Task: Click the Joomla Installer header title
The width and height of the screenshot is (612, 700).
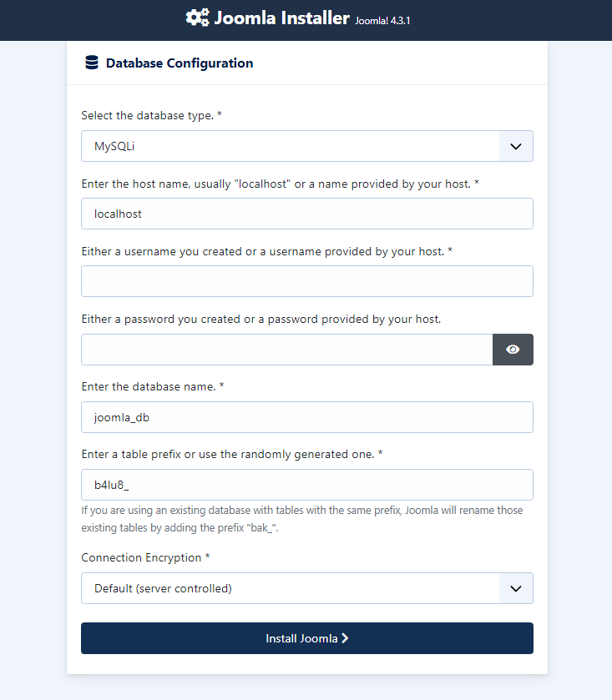Action: pos(281,18)
